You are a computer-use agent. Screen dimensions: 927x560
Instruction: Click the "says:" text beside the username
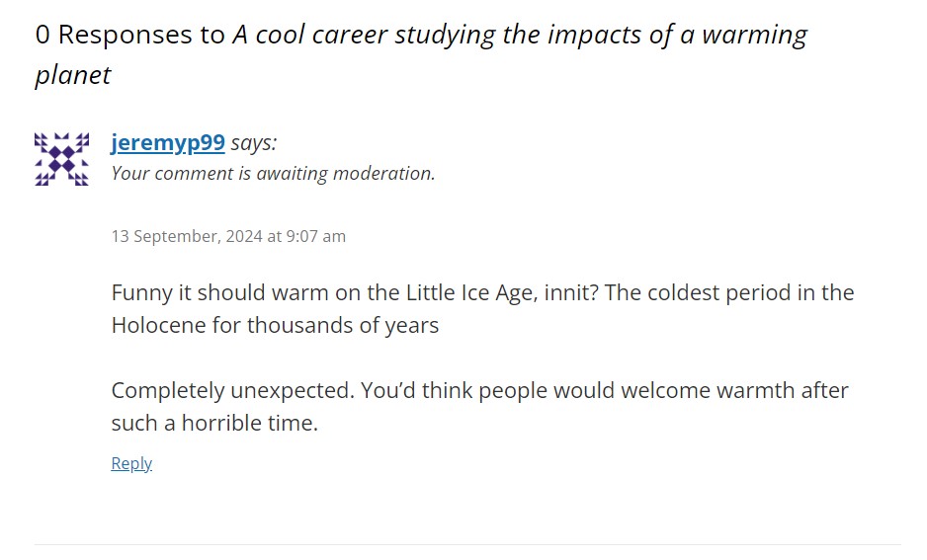[254, 142]
